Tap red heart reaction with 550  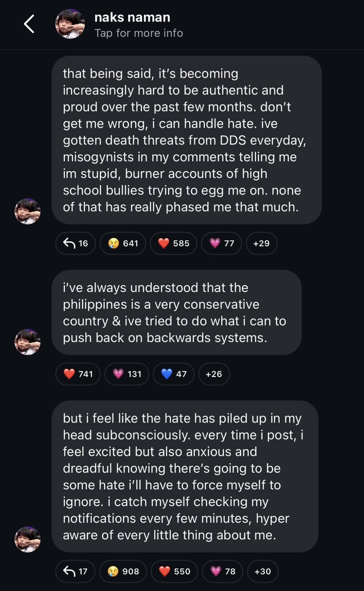(174, 571)
